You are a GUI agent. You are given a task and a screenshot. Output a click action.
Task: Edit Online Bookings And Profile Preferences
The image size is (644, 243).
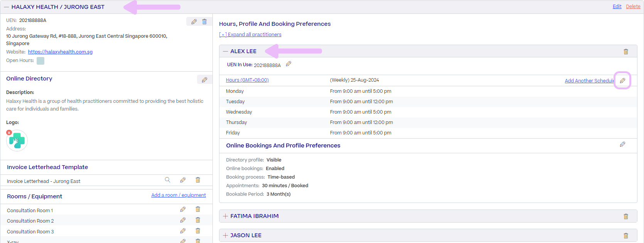coord(622,144)
